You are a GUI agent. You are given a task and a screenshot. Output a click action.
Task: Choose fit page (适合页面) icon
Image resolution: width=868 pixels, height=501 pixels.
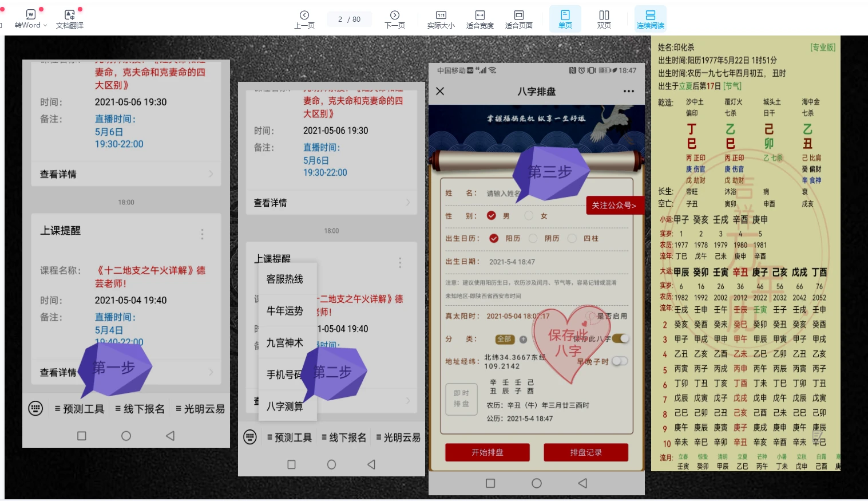[518, 15]
